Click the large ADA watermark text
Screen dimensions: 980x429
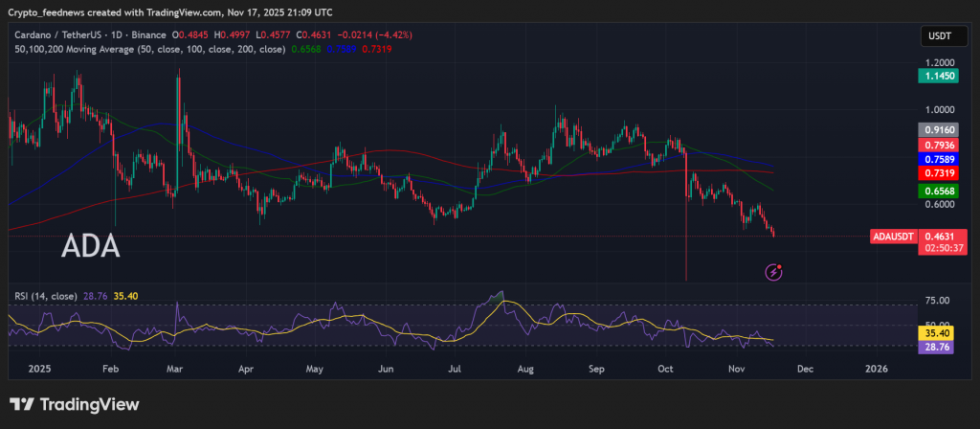point(91,247)
